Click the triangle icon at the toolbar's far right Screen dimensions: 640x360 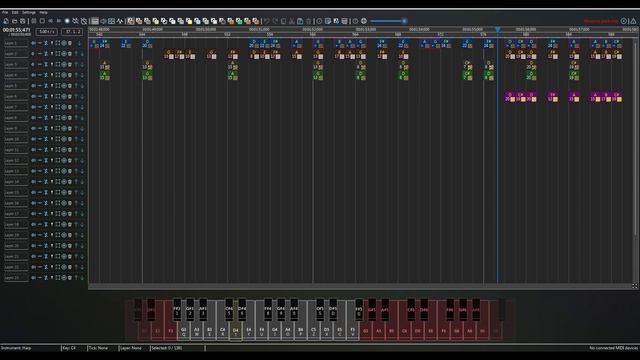pos(633,21)
